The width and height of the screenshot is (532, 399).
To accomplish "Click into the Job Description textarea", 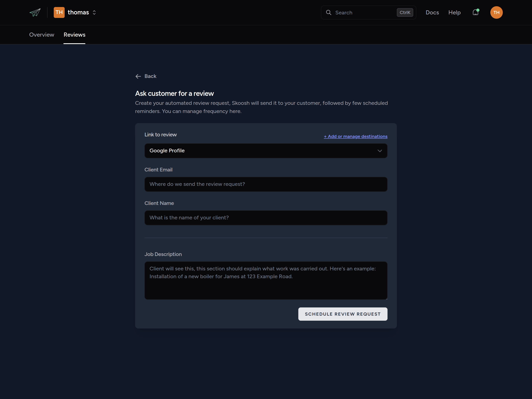I will point(266,281).
